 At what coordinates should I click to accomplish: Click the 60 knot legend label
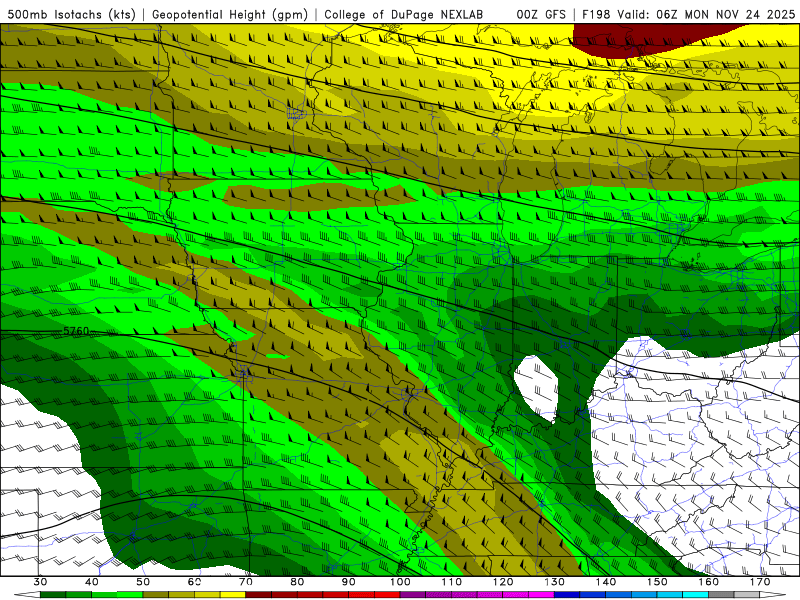(x=194, y=582)
